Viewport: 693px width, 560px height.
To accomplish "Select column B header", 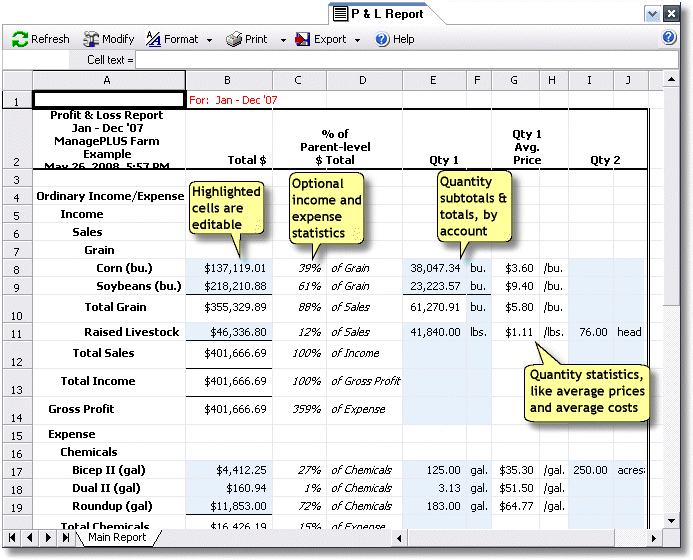I will coord(228,79).
